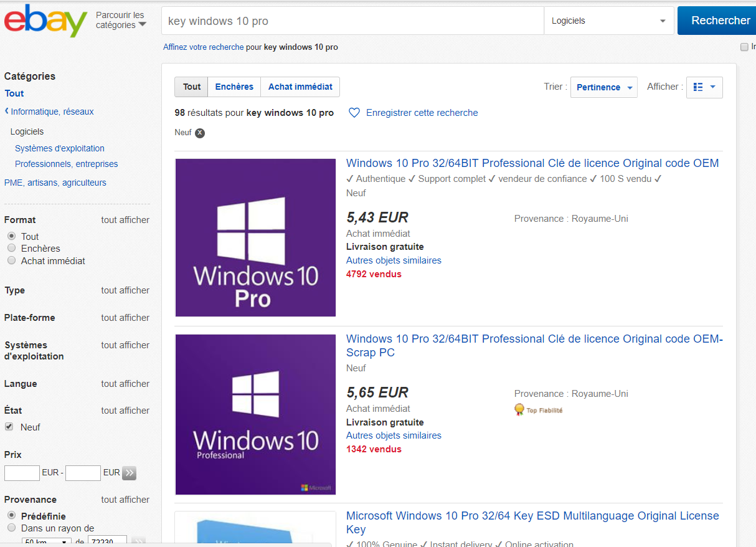This screenshot has width=756, height=547.
Task: Click Enregistrer cette recherche link
Action: (422, 113)
